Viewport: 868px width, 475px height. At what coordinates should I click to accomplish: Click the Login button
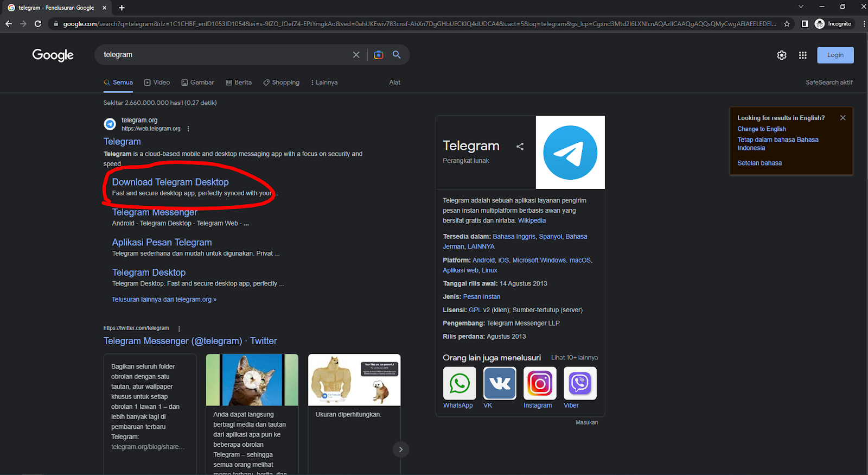coord(835,55)
